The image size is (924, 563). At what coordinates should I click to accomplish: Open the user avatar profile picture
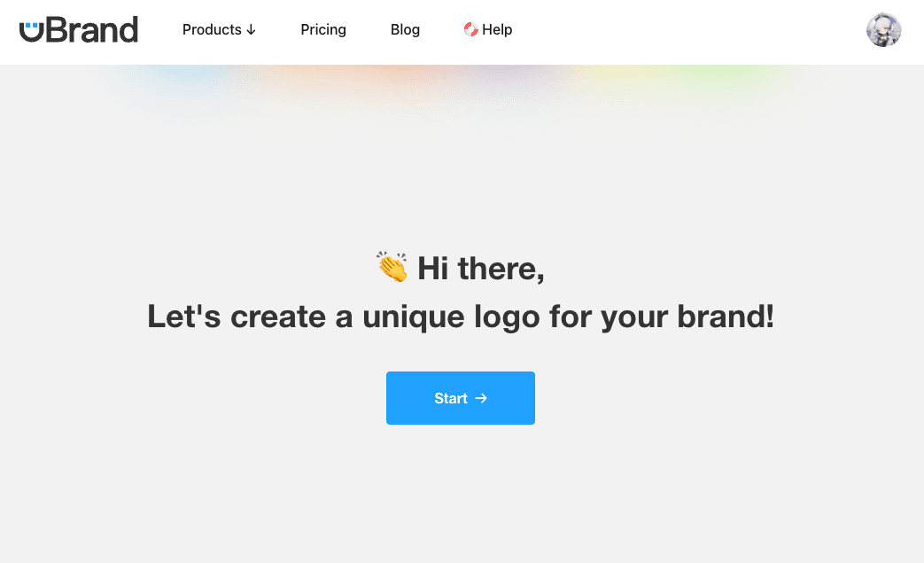(883, 29)
